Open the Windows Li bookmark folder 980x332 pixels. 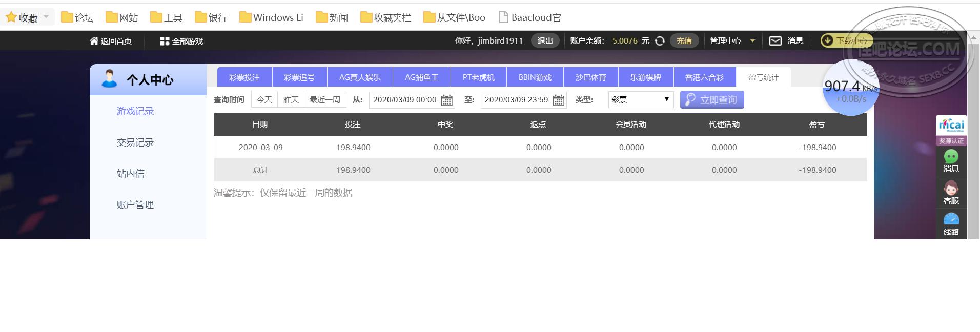pos(271,18)
